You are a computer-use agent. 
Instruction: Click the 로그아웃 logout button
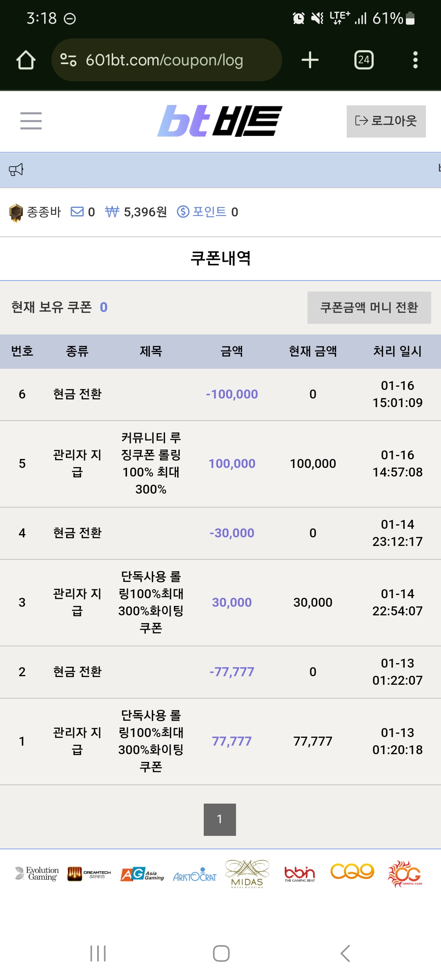coord(386,121)
